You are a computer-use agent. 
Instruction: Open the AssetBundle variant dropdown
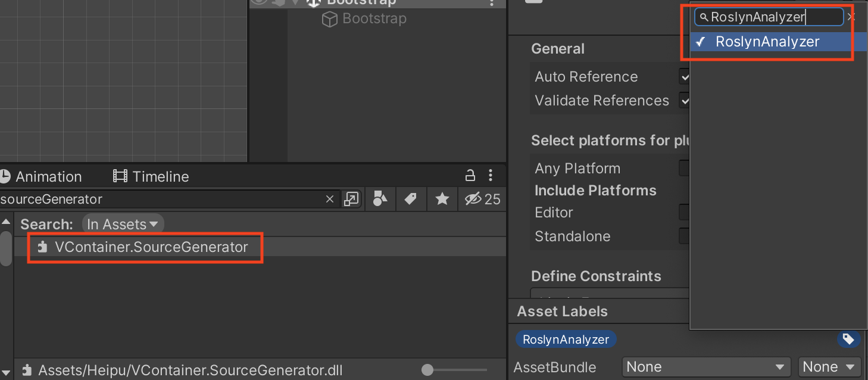pyautogui.click(x=829, y=367)
